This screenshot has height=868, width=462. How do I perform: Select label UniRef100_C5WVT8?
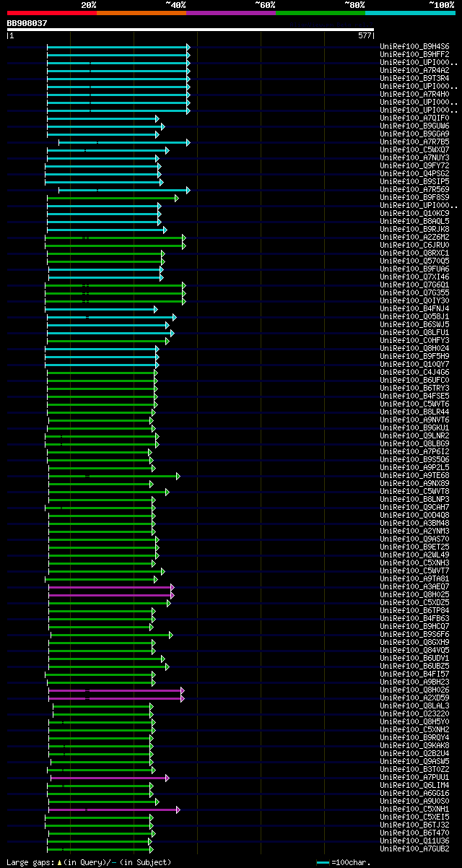(x=414, y=491)
